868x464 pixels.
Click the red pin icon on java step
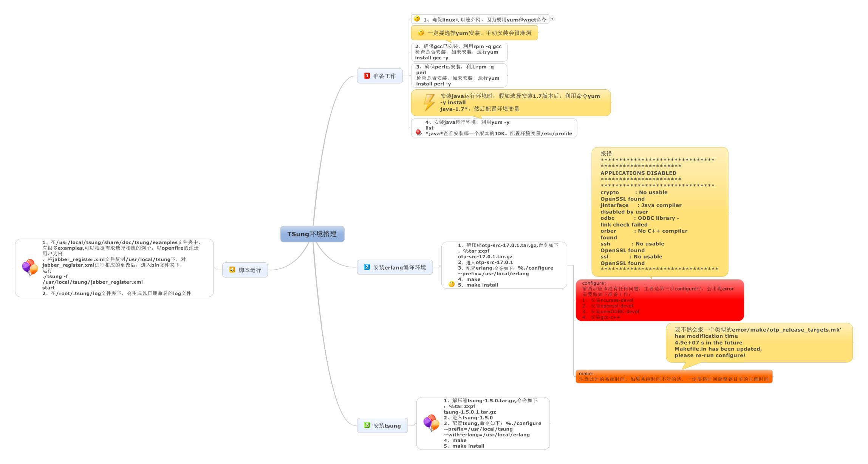pyautogui.click(x=418, y=132)
